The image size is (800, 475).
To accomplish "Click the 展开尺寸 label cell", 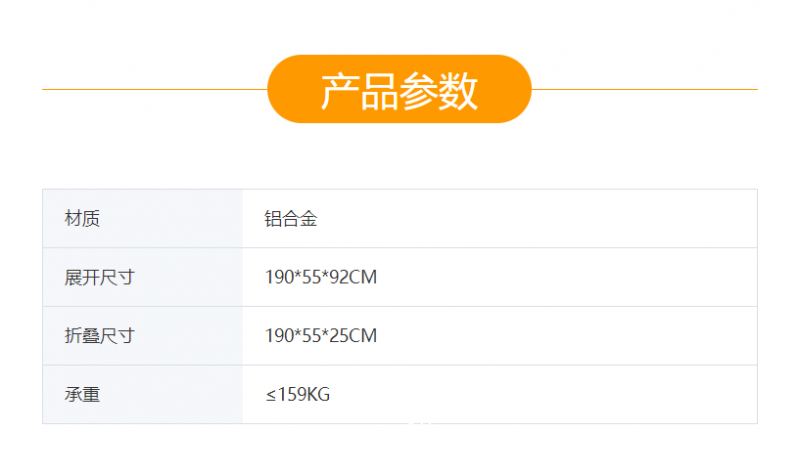I will [99, 277].
